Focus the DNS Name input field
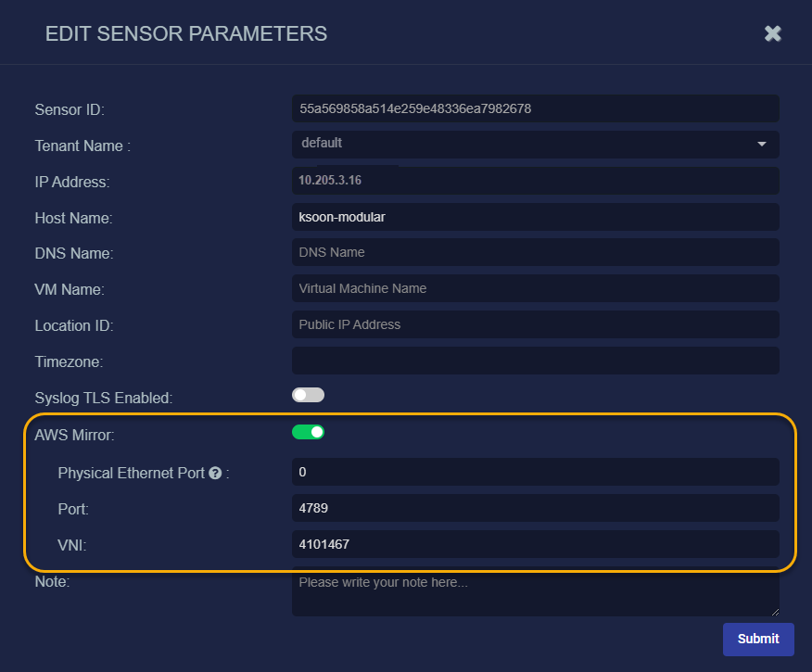This screenshot has width=812, height=672. (535, 252)
